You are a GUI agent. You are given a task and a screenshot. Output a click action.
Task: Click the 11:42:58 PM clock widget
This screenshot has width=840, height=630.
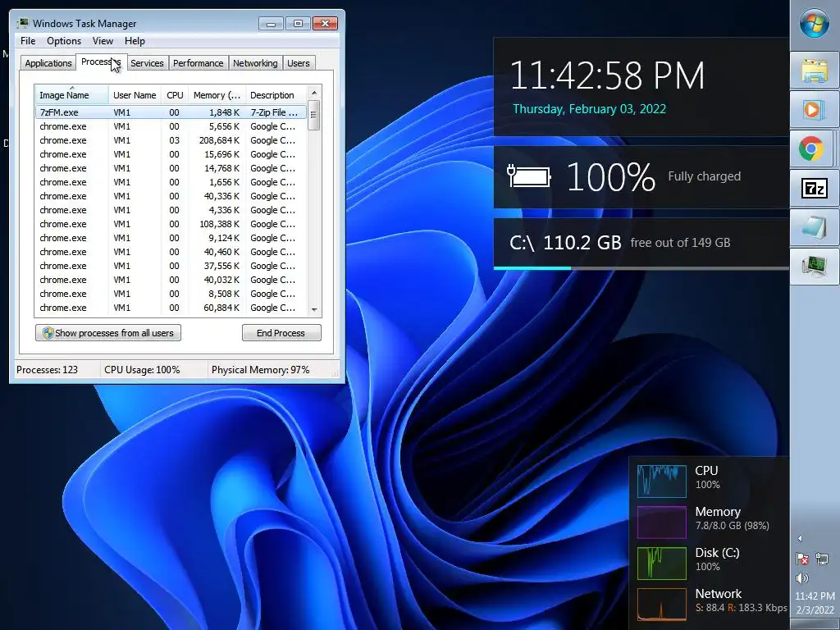(607, 75)
